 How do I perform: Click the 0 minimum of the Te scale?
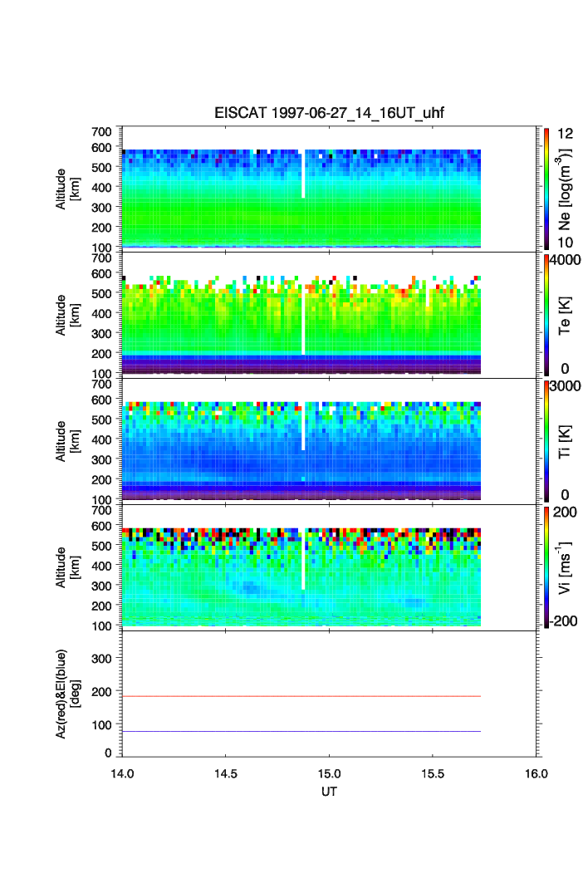tap(565, 369)
